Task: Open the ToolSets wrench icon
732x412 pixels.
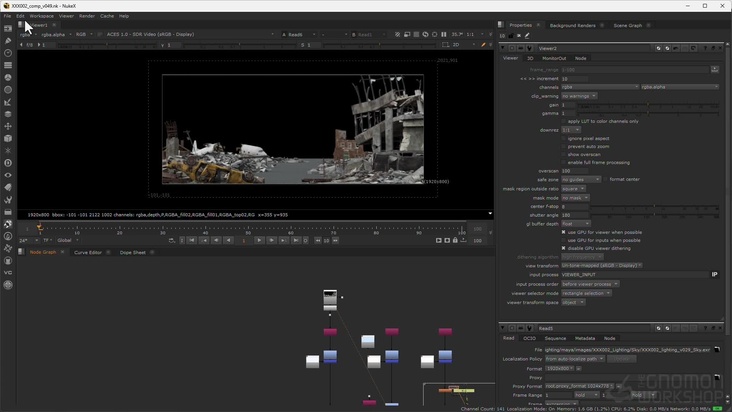Action: pyautogui.click(x=8, y=200)
